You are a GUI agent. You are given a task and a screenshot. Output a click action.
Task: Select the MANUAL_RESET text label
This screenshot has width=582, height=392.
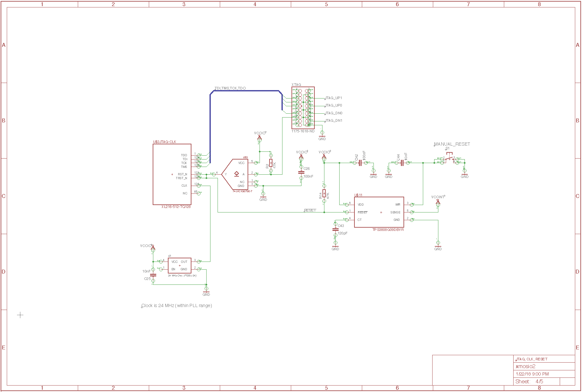[x=452, y=144]
